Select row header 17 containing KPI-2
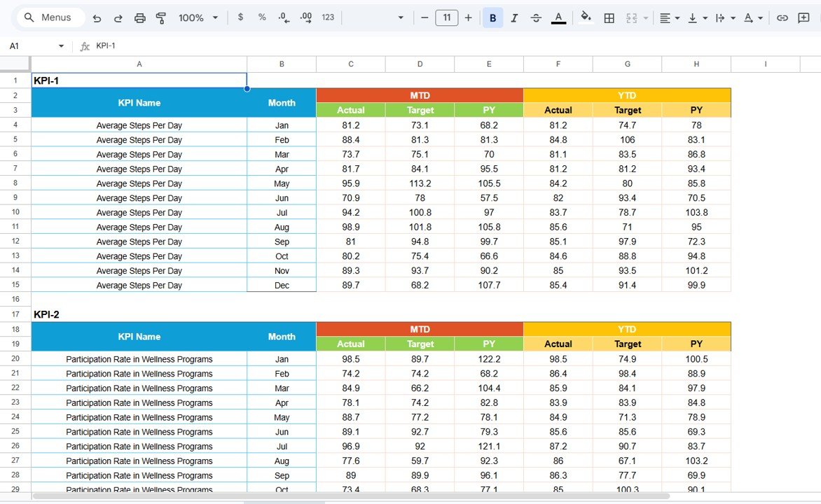Viewport: 821px width, 504px height. pyautogui.click(x=15, y=314)
